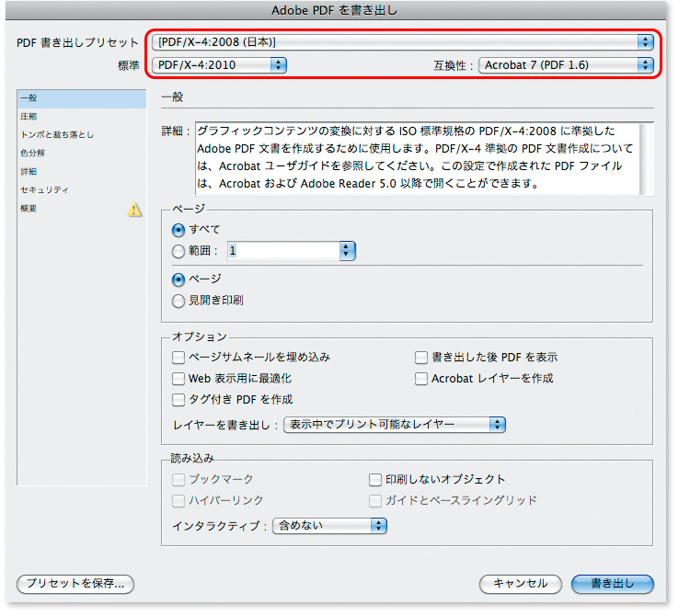Open the 標準 PDF/X-4:2010 dropdown
690x616 pixels.
[x=219, y=65]
